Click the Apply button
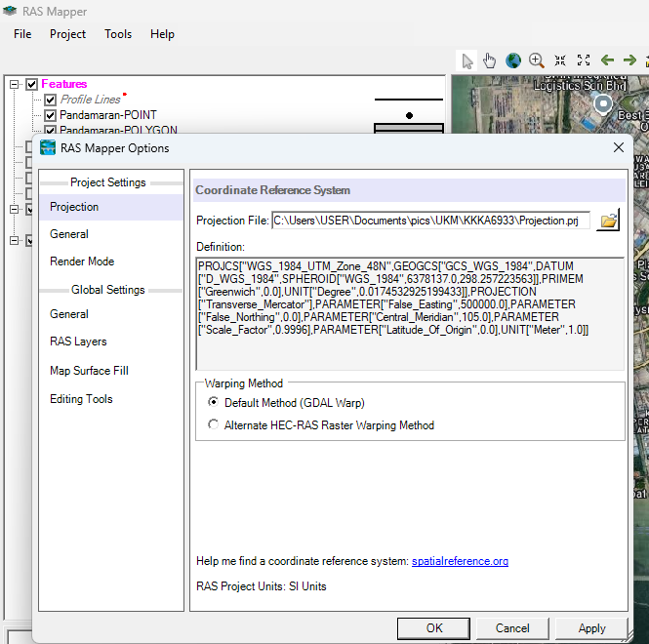This screenshot has height=644, width=649. (x=591, y=628)
